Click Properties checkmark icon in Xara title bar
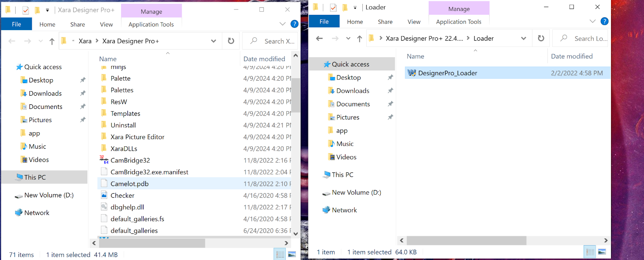Viewport: 644px width, 260px height. [x=26, y=10]
